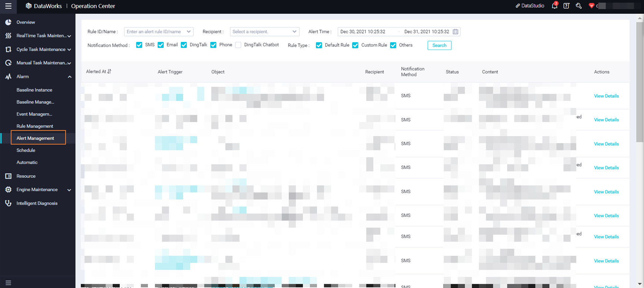Uncheck the SMS notification method
Image resolution: width=644 pixels, height=288 pixels.
click(x=139, y=45)
